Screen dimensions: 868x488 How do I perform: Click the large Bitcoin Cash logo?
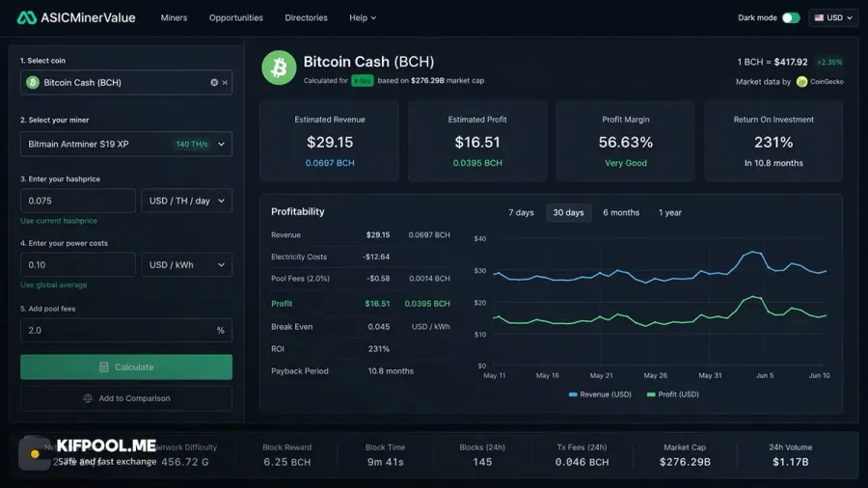point(279,68)
